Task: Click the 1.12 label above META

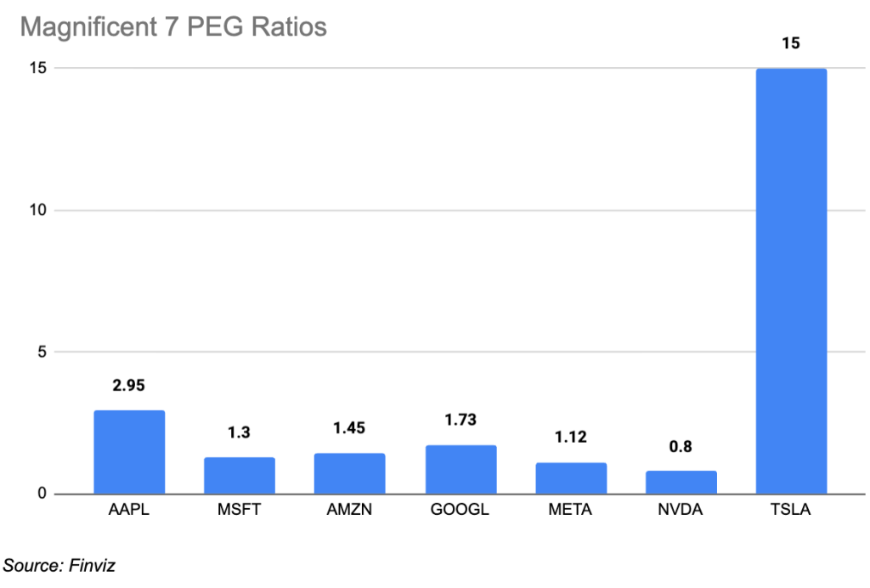Action: point(571,437)
